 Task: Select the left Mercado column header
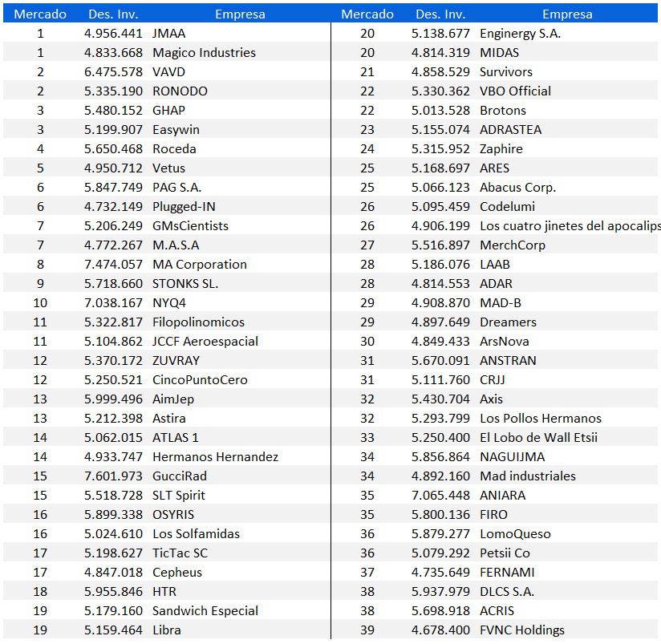pyautogui.click(x=40, y=14)
